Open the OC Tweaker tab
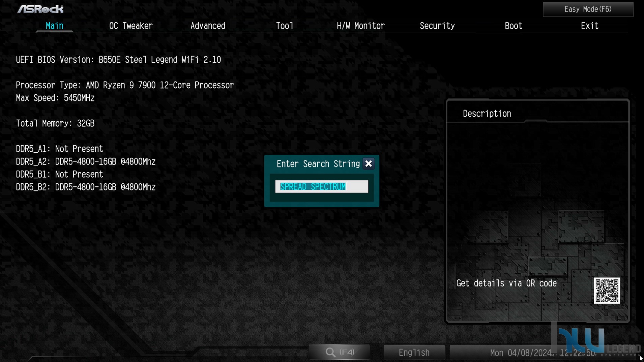 click(131, 26)
